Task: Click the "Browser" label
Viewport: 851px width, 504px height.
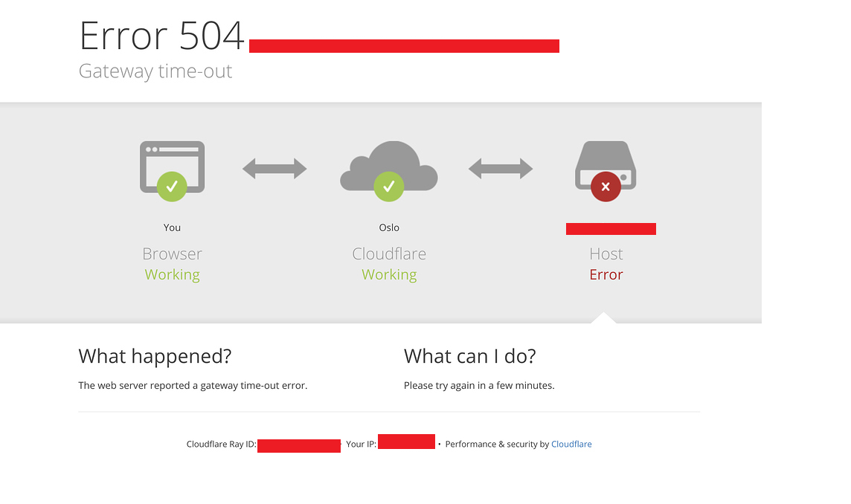Action: pos(172,253)
